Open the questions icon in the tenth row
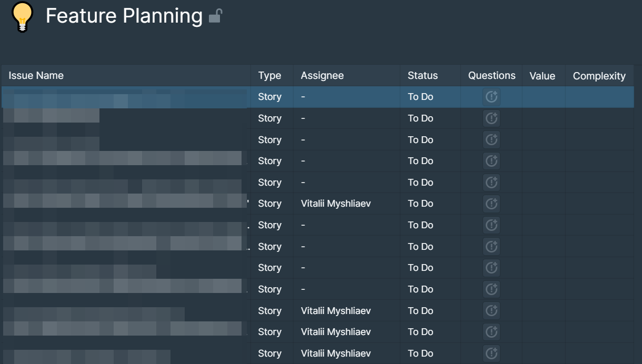The width and height of the screenshot is (642, 364). tap(491, 289)
